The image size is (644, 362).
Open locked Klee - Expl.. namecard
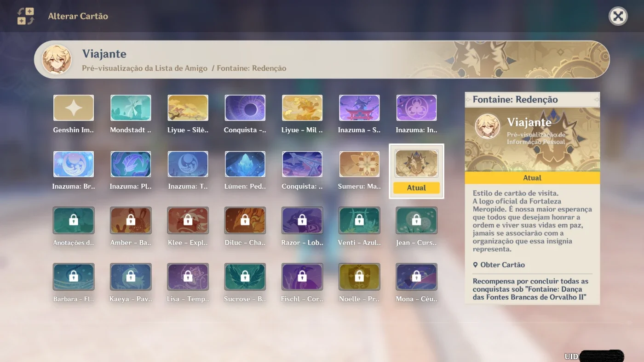[188, 221]
